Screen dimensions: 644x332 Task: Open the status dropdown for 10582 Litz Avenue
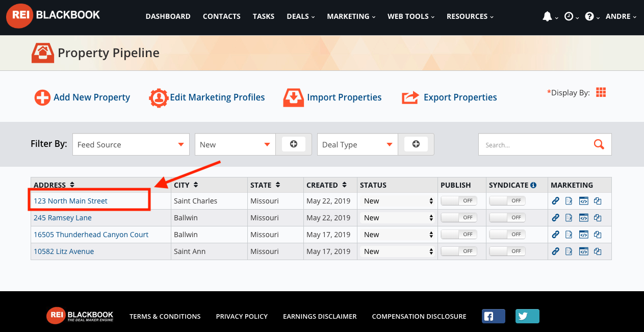pyautogui.click(x=398, y=251)
